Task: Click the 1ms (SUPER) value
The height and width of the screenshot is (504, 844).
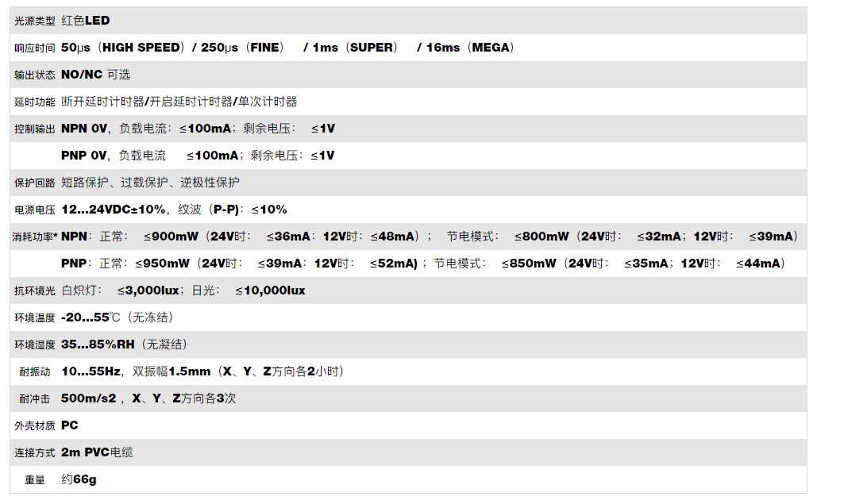Action: [x=355, y=48]
